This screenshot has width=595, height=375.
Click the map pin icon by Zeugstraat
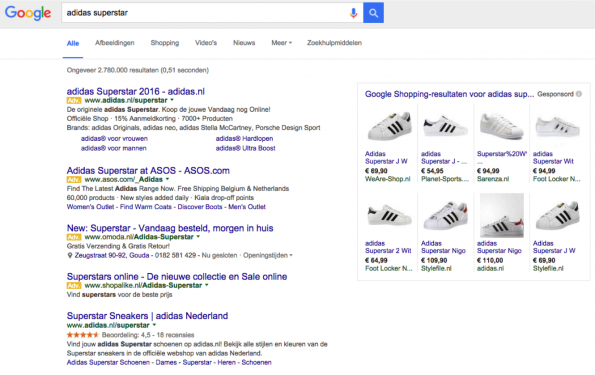(x=69, y=255)
